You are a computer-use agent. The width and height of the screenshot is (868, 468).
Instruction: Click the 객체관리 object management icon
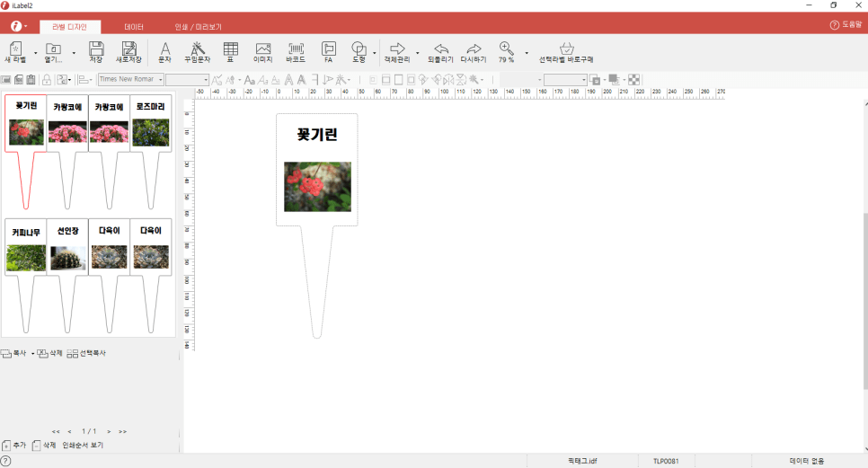click(397, 49)
